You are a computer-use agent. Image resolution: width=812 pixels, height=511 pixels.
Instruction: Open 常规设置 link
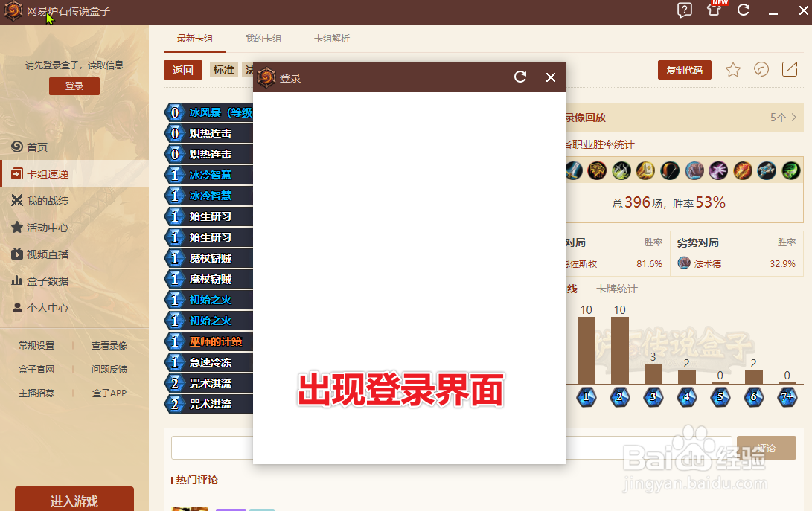(x=36, y=345)
